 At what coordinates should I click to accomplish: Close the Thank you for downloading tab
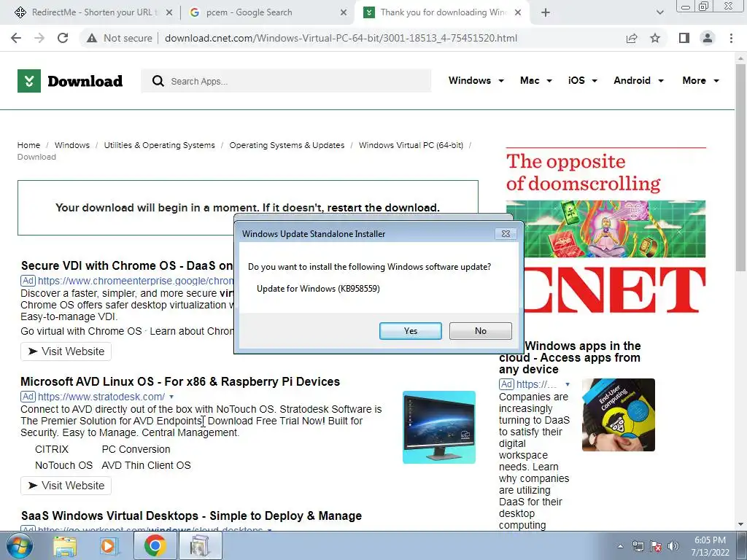[x=518, y=12]
